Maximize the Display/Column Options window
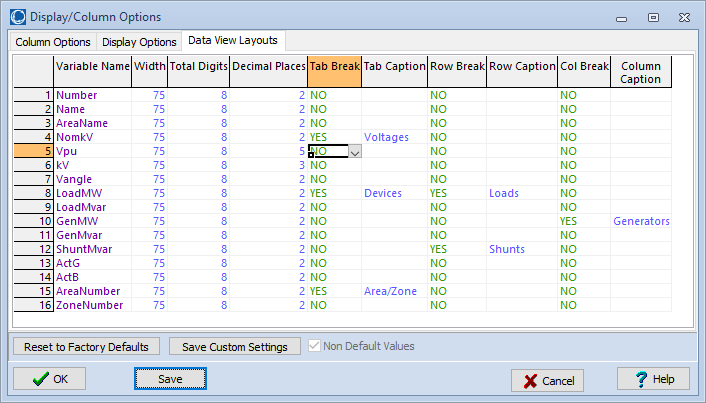Screen dimensions: 706x403 pos(653,17)
